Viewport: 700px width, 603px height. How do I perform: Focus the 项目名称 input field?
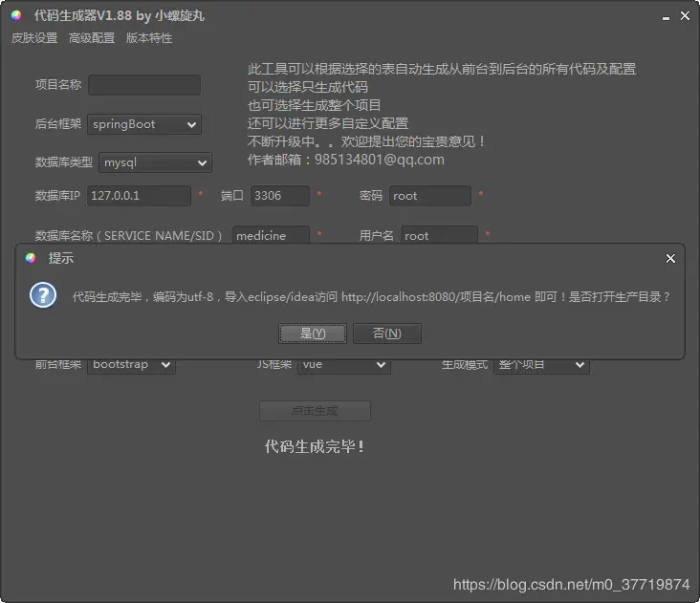144,85
